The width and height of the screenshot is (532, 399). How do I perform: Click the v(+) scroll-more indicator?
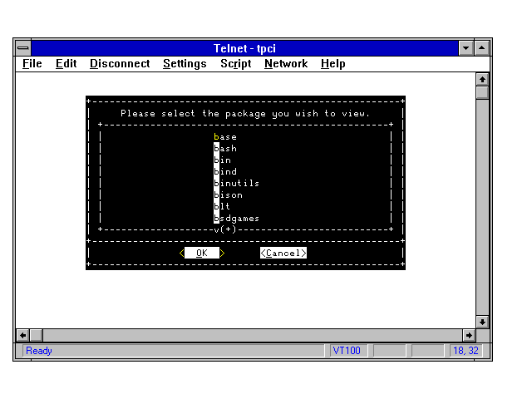(x=225, y=229)
